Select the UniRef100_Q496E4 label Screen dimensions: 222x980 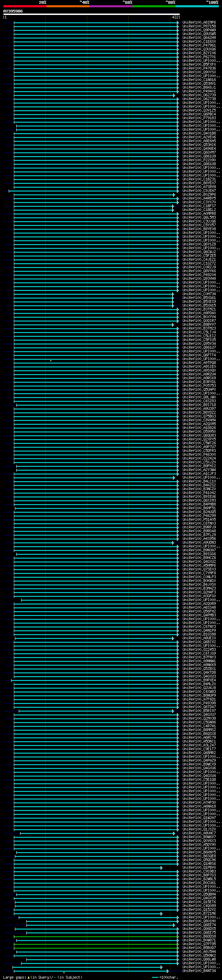199,149
